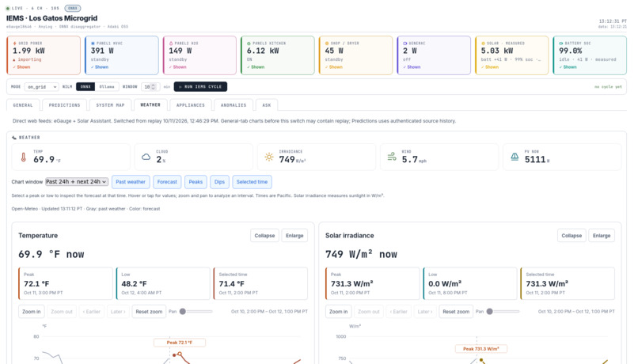The height and width of the screenshot is (364, 638).
Task: Toggle Shown on Solar Measured card
Action: pyautogui.click(x=490, y=67)
